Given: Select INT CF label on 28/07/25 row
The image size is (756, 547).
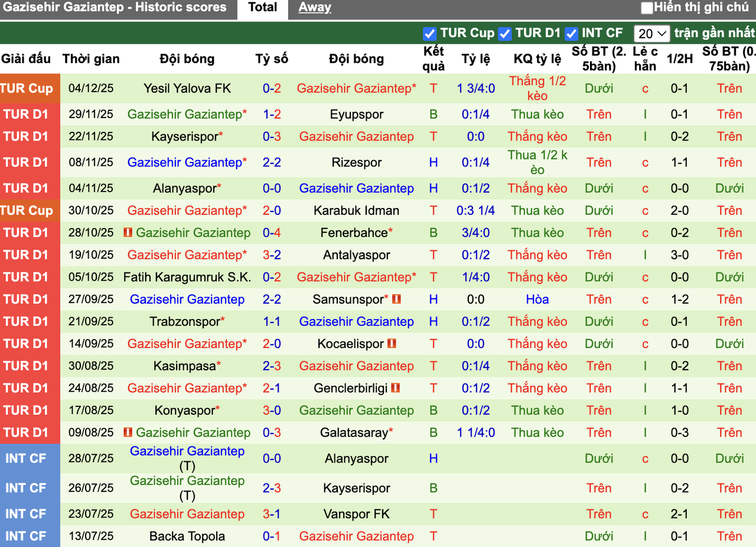Looking at the screenshot, I should pos(26,458).
